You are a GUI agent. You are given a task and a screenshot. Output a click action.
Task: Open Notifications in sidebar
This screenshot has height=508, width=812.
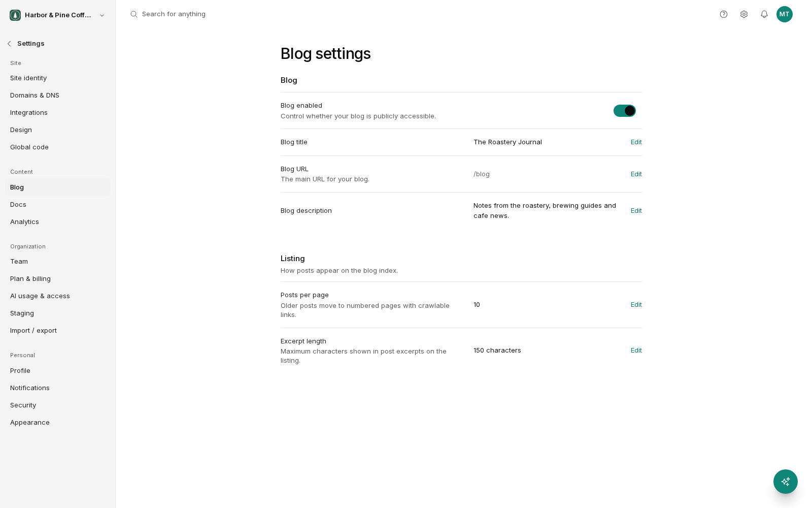57,388
